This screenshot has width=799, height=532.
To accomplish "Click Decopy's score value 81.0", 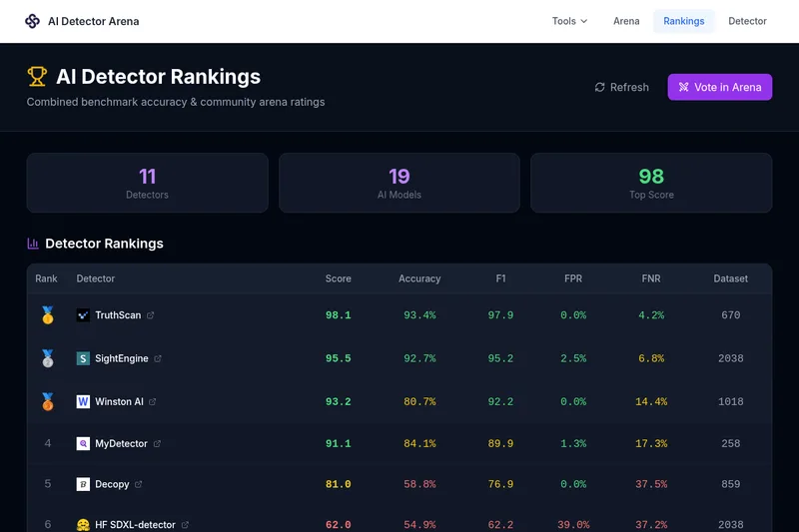I will click(x=339, y=484).
